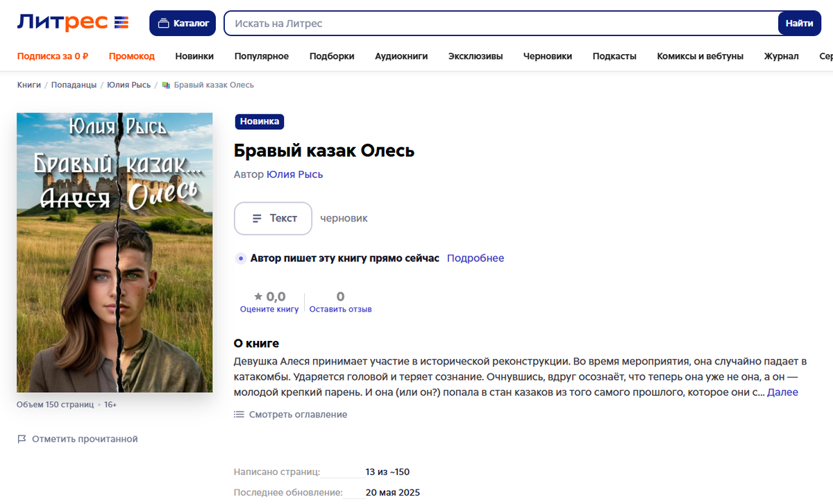Expand the description via Далее
833x504 pixels.
pos(784,392)
